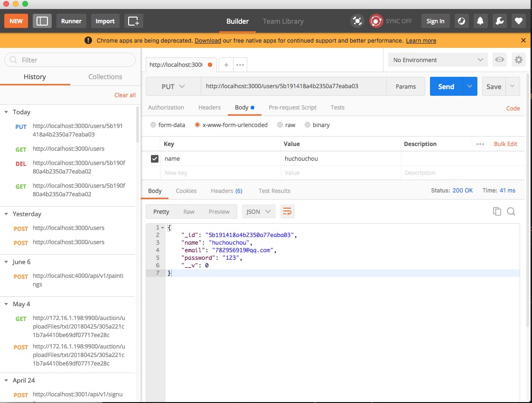This screenshot has height=403, width=532.
Task: Open environment quick look eye icon
Action: 499,60
